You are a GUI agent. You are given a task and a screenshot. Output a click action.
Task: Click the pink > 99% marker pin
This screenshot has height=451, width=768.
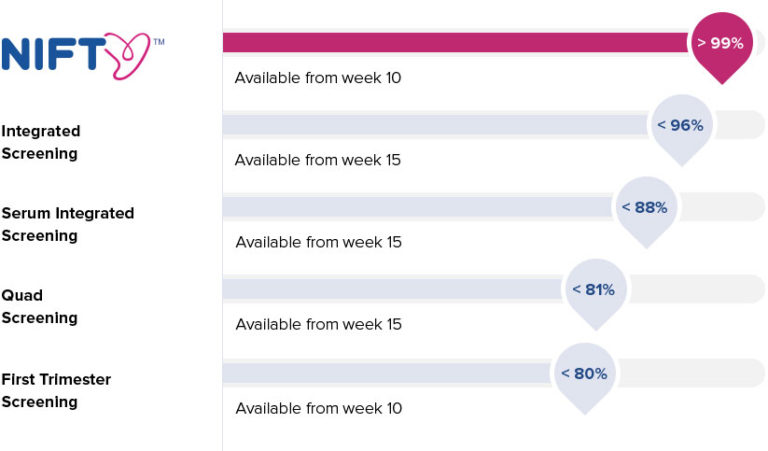[721, 44]
